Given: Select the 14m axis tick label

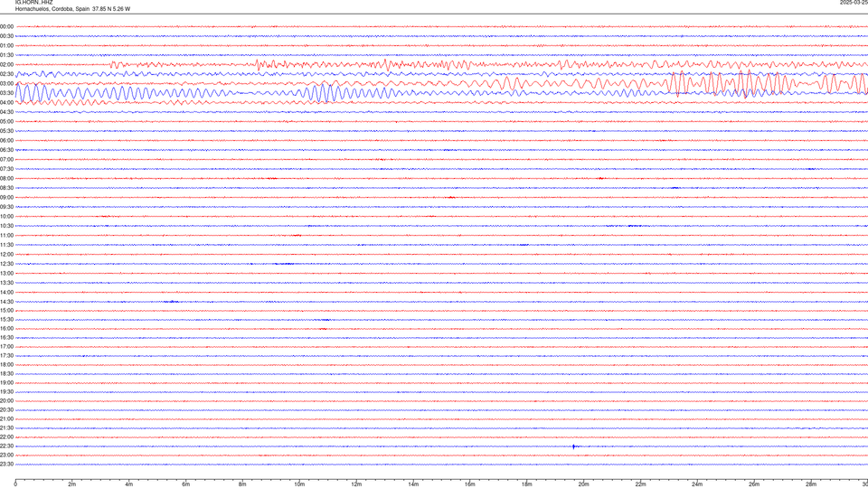Looking at the screenshot, I should (413, 484).
